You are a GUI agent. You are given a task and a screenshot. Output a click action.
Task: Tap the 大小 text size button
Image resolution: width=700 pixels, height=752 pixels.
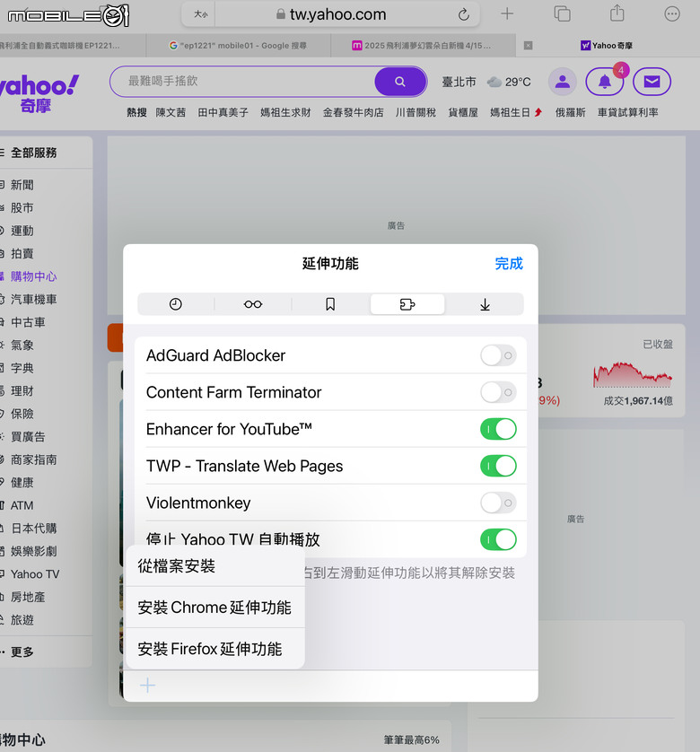click(x=200, y=14)
